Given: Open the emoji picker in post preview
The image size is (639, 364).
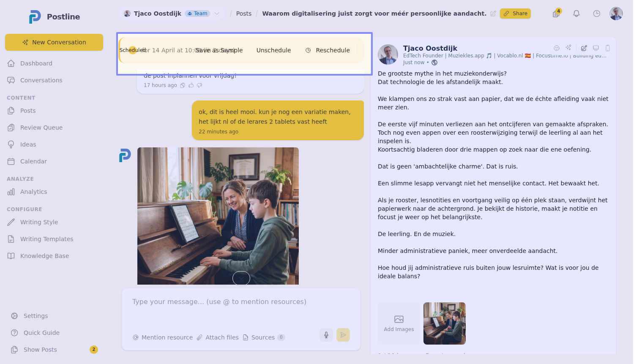Looking at the screenshot, I should 557,48.
